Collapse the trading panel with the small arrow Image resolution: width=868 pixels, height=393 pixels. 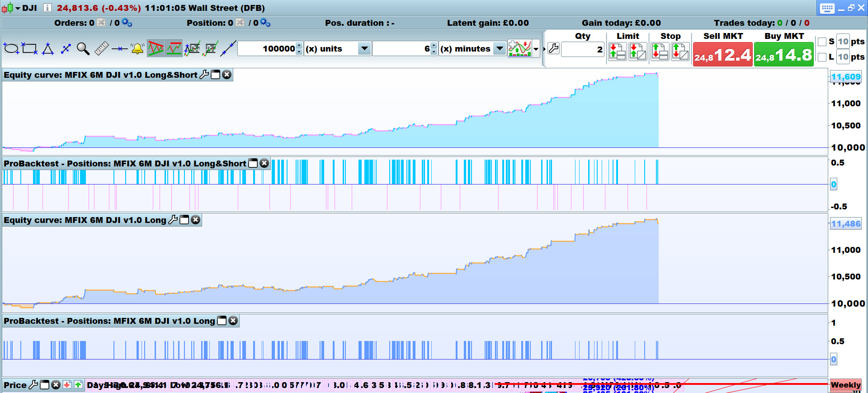click(x=544, y=49)
